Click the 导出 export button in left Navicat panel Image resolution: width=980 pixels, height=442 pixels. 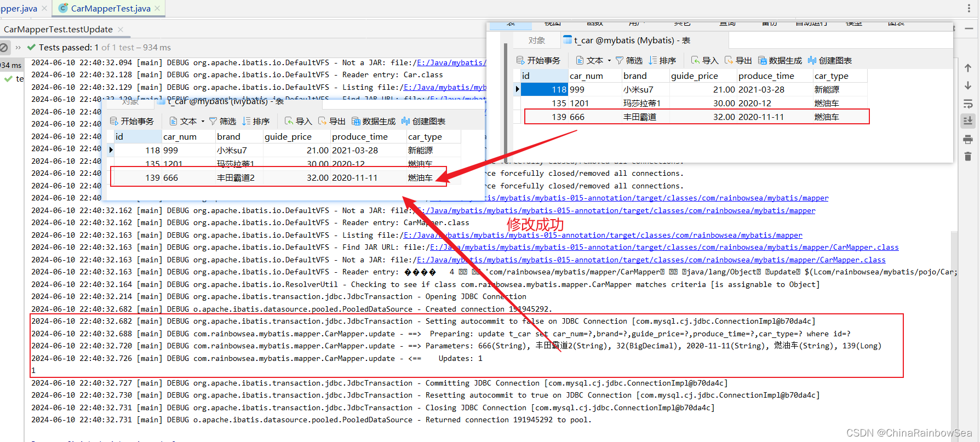pos(331,121)
